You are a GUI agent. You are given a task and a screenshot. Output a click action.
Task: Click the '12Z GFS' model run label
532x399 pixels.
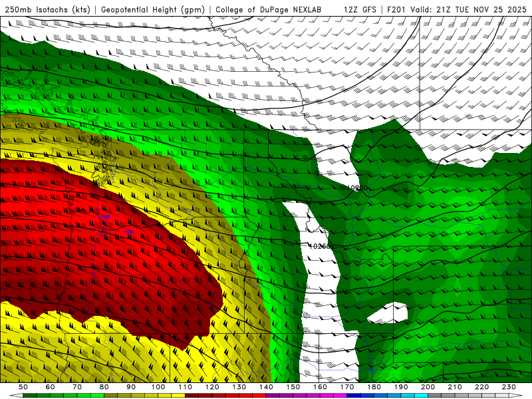(x=360, y=10)
